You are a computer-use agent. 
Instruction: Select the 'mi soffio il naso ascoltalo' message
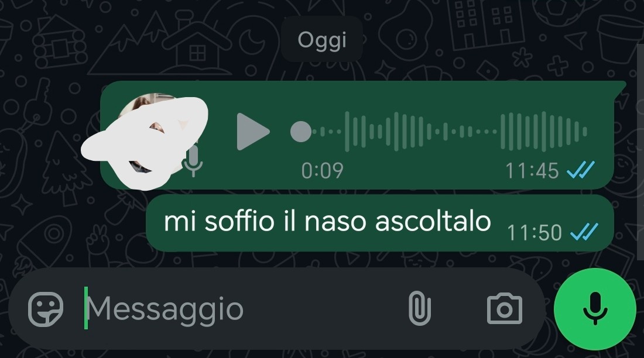tap(380, 222)
